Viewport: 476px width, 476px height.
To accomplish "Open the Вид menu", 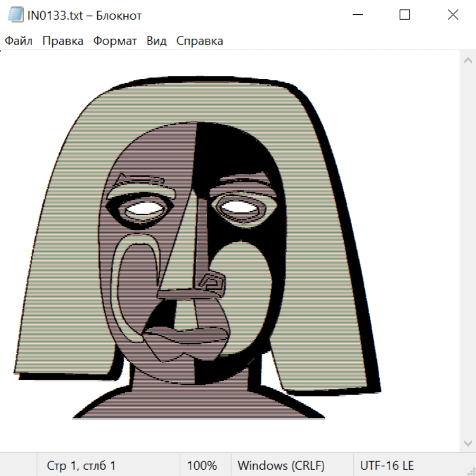I will [x=157, y=41].
